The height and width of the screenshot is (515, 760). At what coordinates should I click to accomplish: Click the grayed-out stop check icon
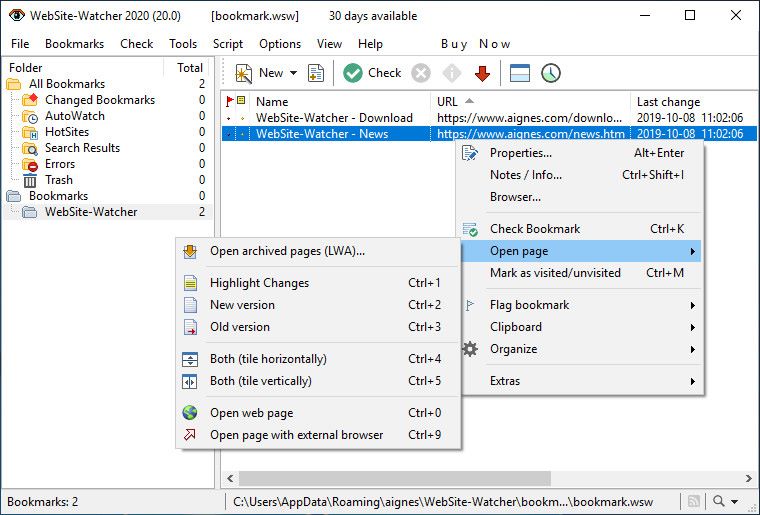click(421, 74)
